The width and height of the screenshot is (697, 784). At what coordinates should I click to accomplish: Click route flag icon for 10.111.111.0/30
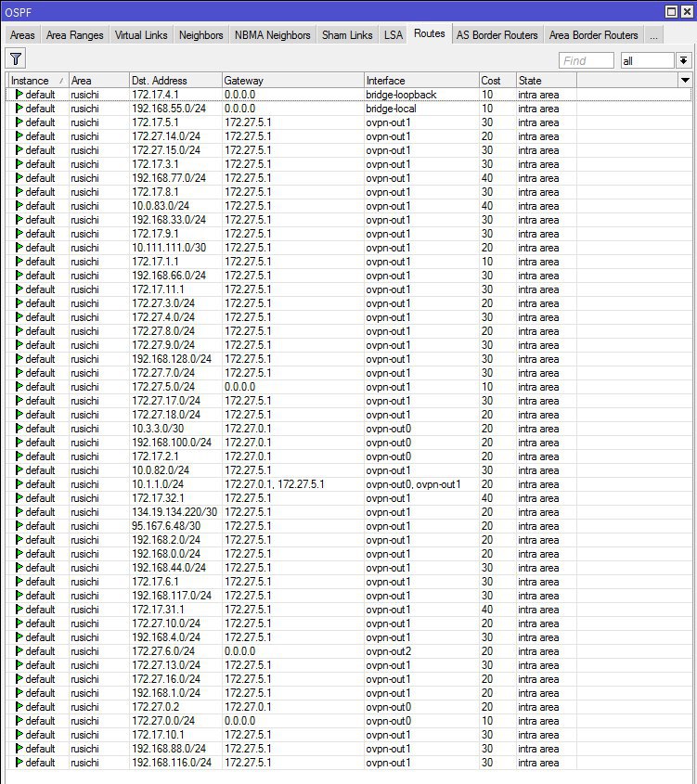tap(19, 247)
